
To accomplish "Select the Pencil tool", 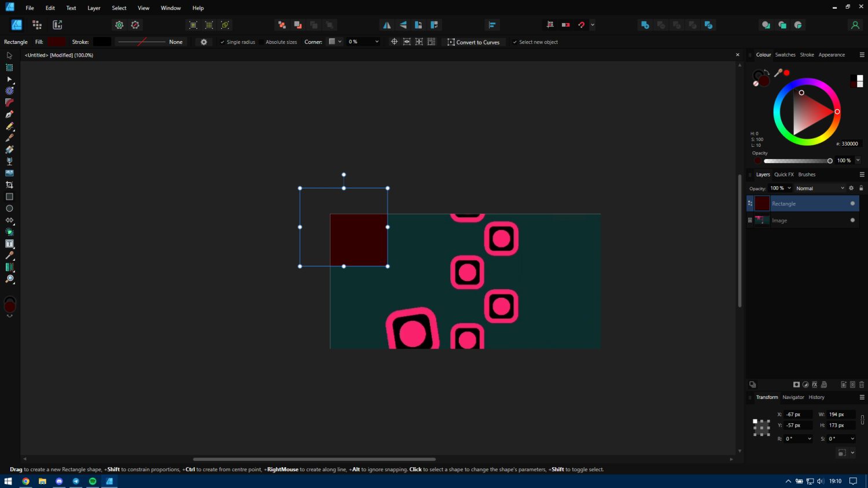I will [x=9, y=126].
